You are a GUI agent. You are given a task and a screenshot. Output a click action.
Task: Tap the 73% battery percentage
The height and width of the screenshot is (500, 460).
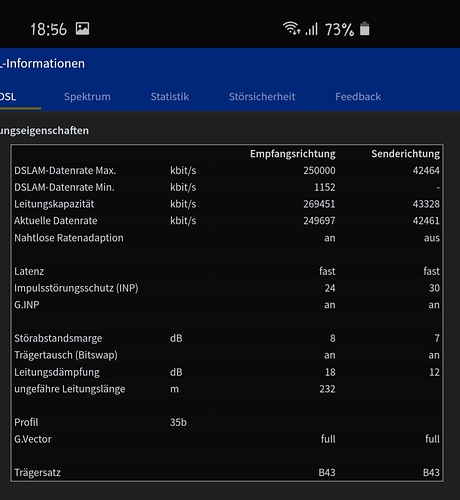pyautogui.click(x=339, y=30)
